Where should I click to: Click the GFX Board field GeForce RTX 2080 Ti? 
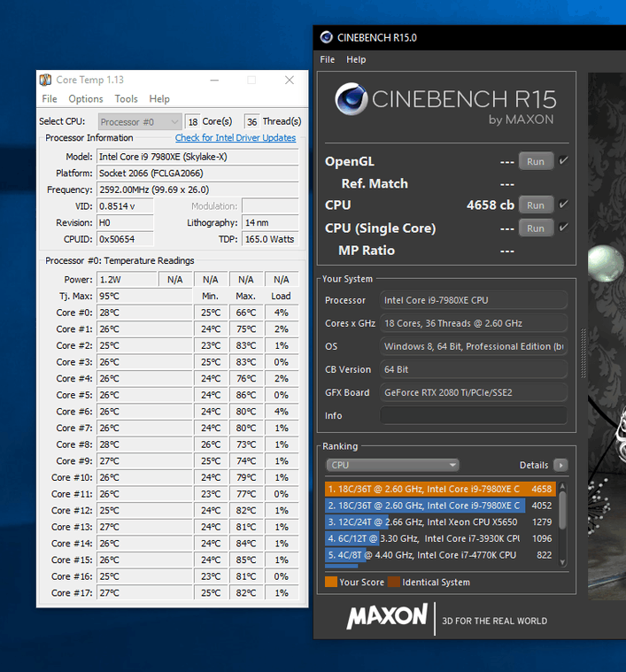coord(474,392)
